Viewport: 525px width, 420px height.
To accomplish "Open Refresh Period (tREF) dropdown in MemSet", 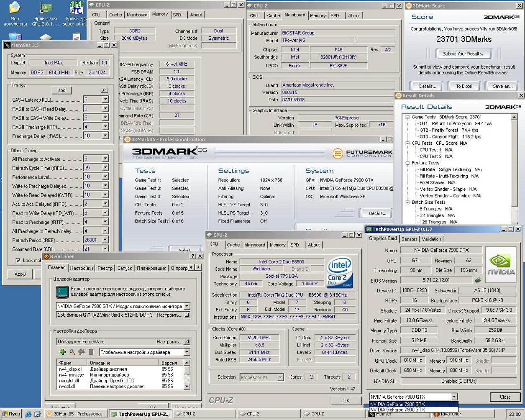I will [x=105, y=240].
